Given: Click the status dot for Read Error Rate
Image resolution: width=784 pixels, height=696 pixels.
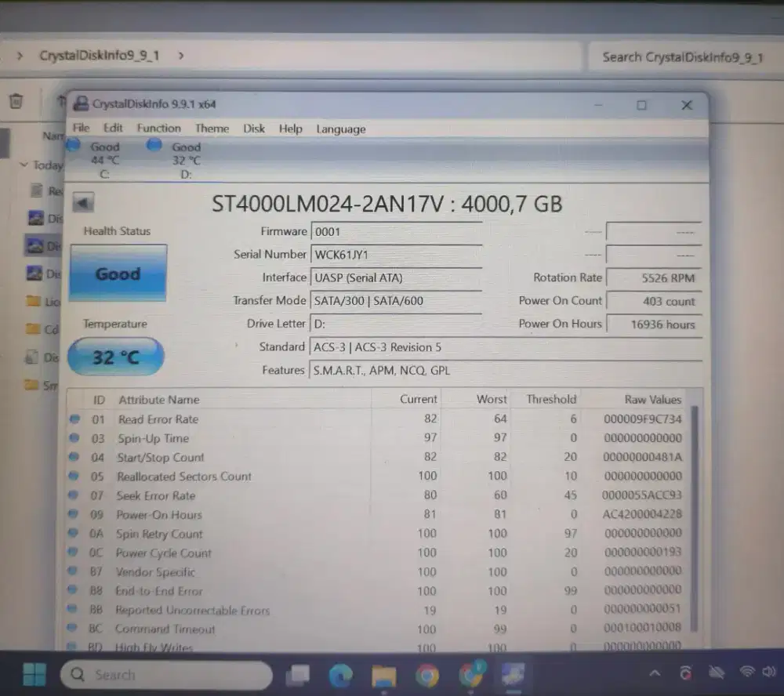Looking at the screenshot, I should click(x=75, y=419).
